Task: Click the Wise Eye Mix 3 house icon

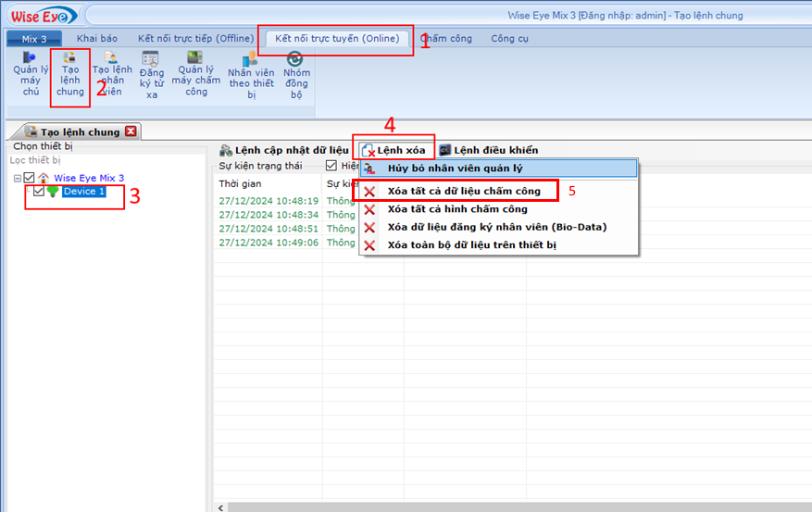Action: (x=44, y=178)
